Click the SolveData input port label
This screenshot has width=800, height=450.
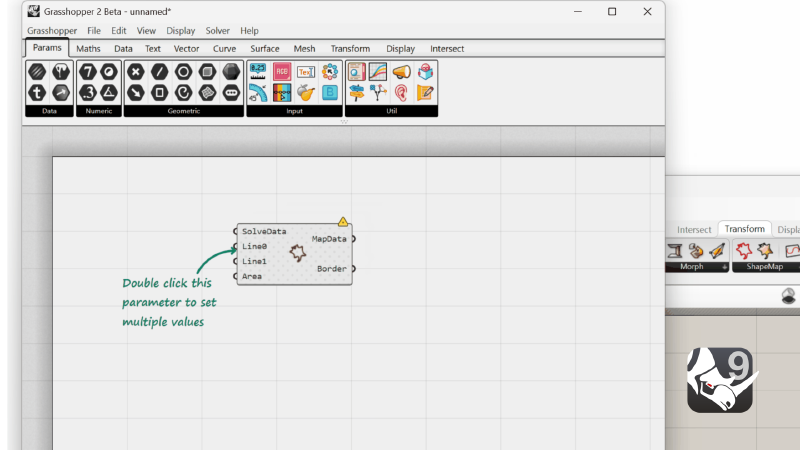[264, 231]
